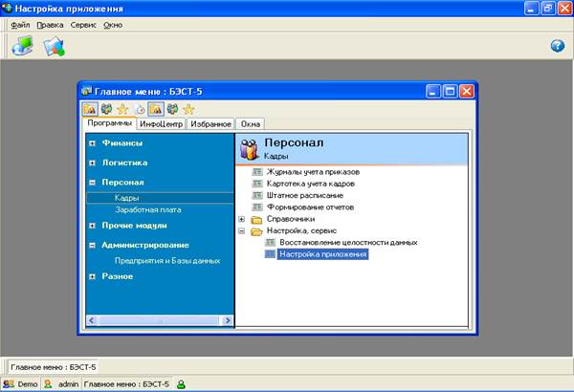Screen dimensions: 574x392
Task: Click the Demo database icon in status bar
Action: tap(9, 384)
